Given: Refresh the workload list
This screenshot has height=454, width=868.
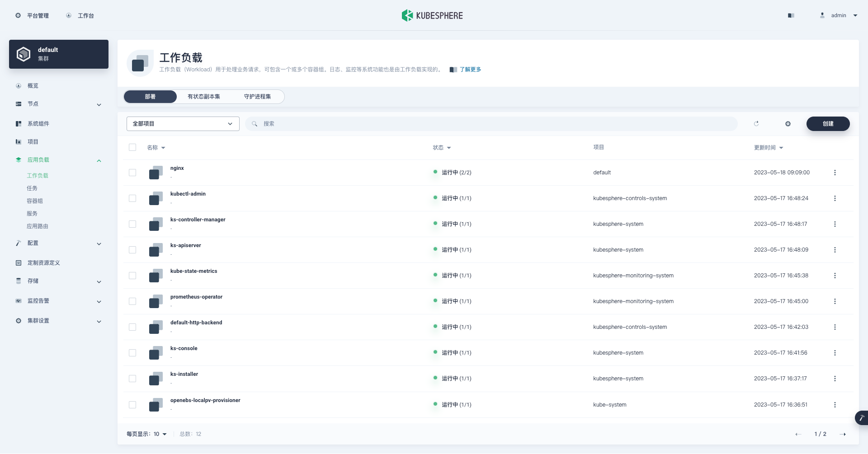Looking at the screenshot, I should tap(756, 124).
